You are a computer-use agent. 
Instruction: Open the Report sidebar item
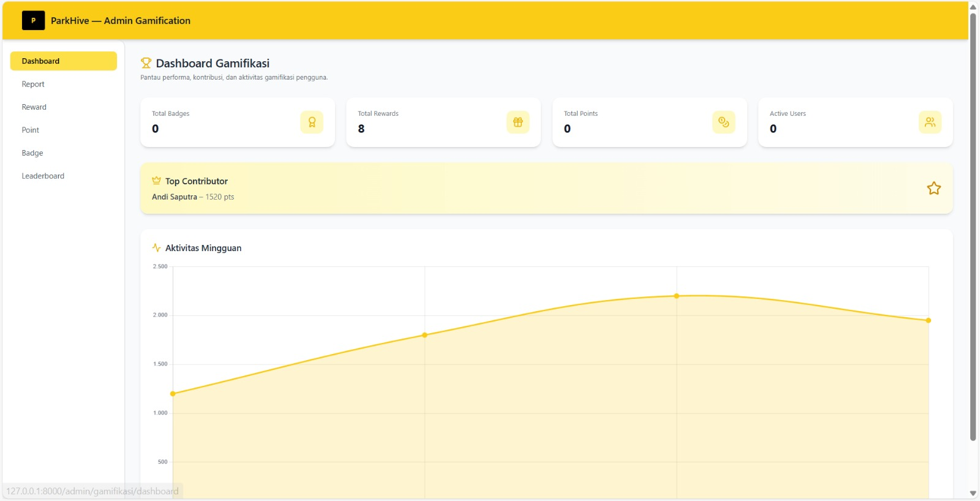pos(64,84)
